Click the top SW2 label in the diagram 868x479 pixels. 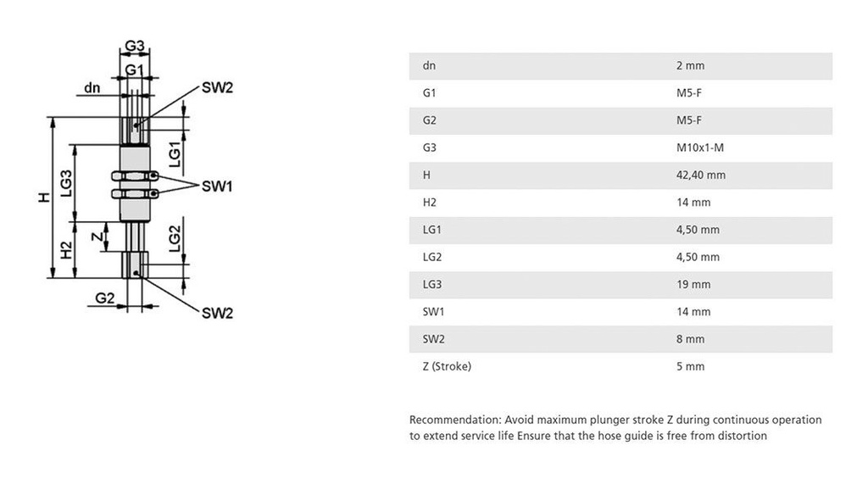[217, 87]
